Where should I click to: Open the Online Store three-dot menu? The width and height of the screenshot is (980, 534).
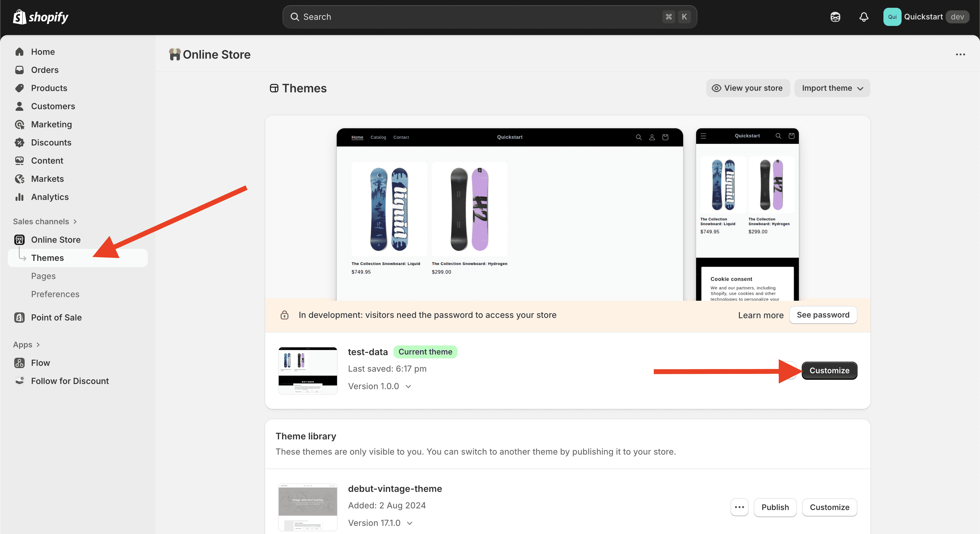tap(960, 54)
